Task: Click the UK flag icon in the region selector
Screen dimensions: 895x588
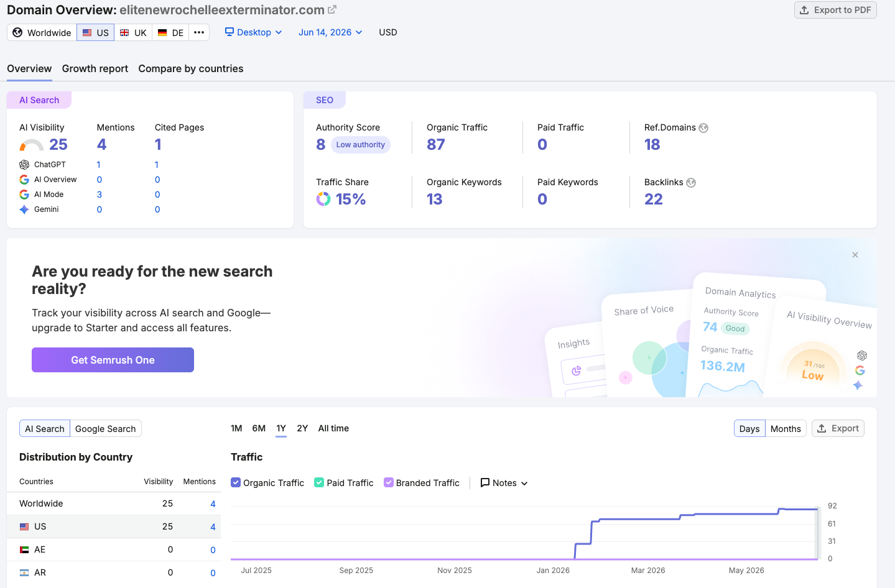Action: click(124, 32)
